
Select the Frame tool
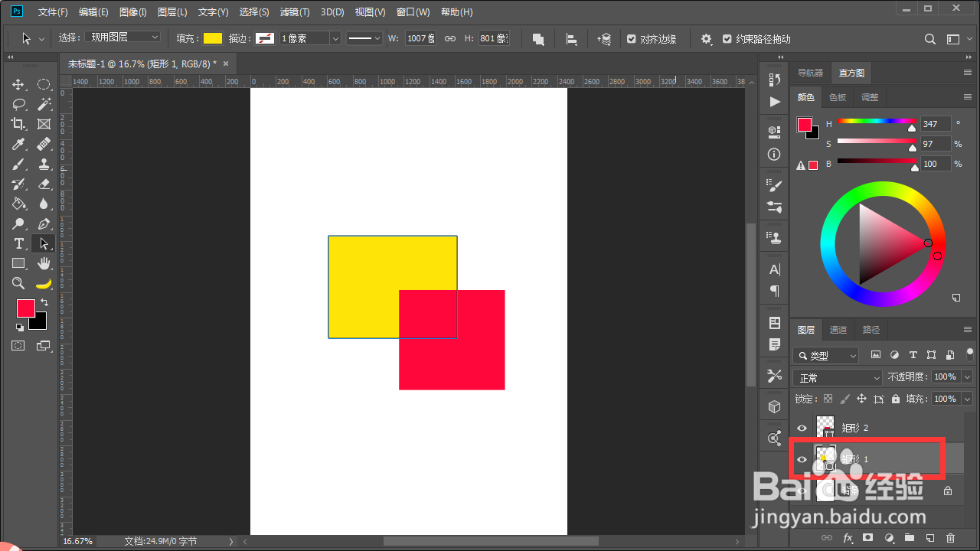44,124
